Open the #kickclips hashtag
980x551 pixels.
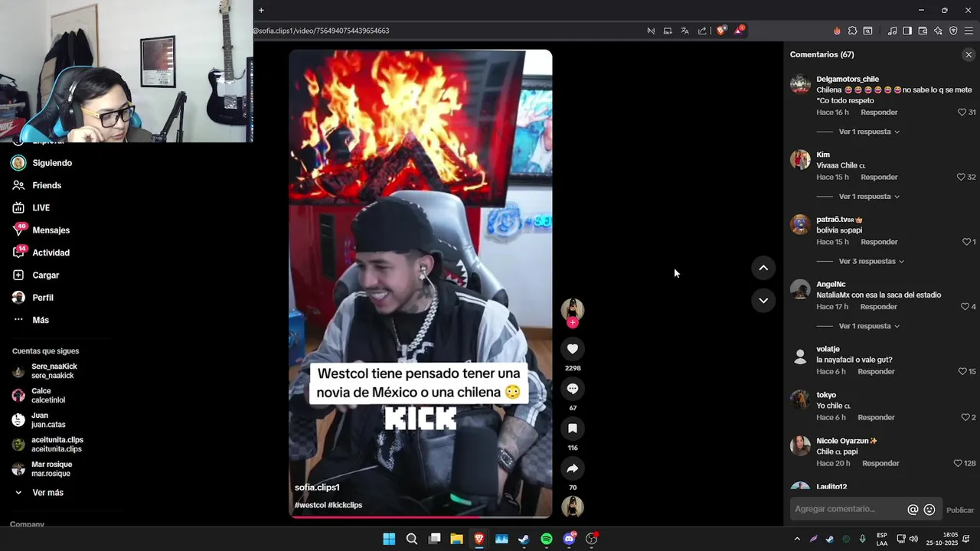pyautogui.click(x=345, y=505)
